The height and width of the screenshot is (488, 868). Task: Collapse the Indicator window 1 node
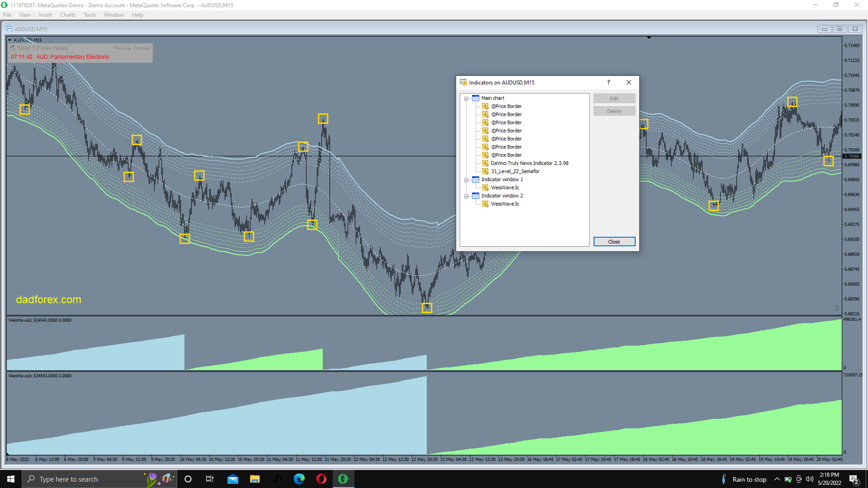pyautogui.click(x=467, y=180)
